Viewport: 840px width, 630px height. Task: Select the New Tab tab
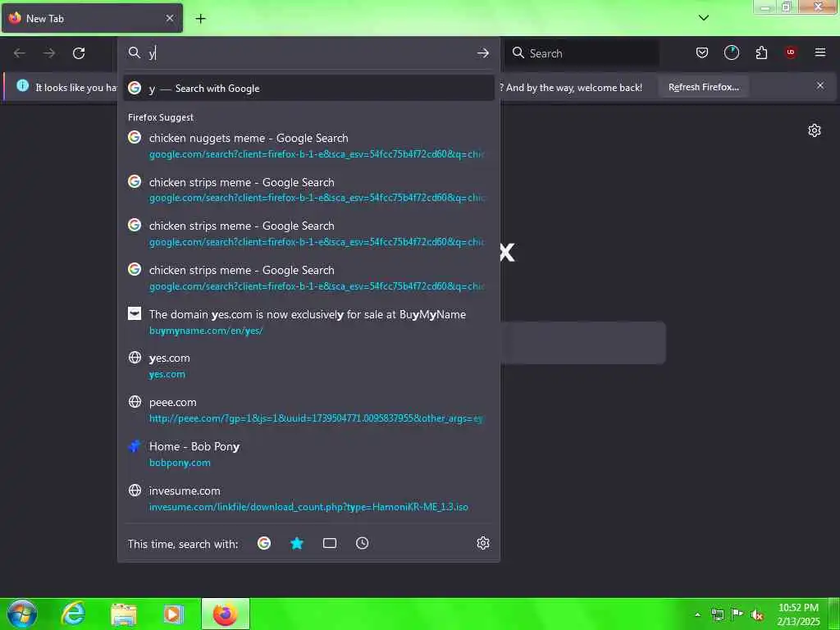pyautogui.click(x=92, y=18)
